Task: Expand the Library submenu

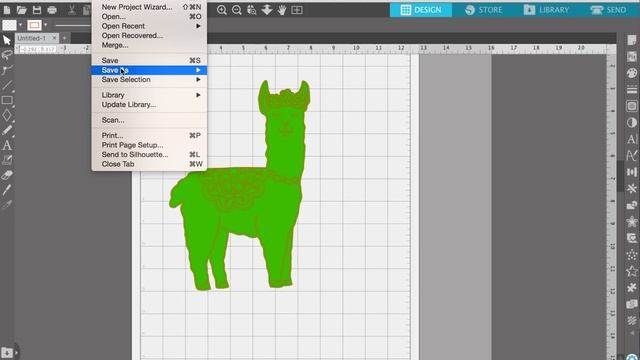Action: (x=198, y=95)
